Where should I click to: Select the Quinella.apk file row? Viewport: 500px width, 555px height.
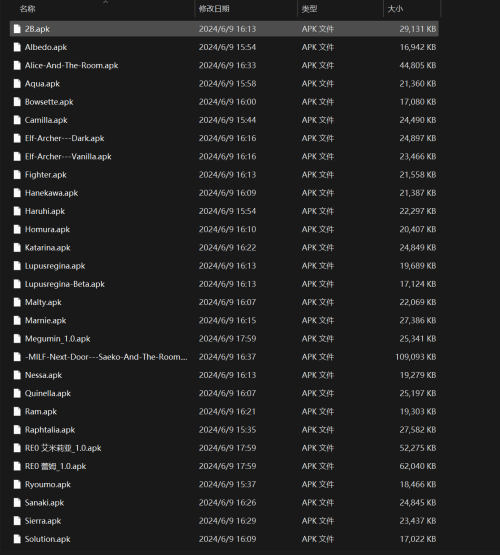[x=224, y=393]
